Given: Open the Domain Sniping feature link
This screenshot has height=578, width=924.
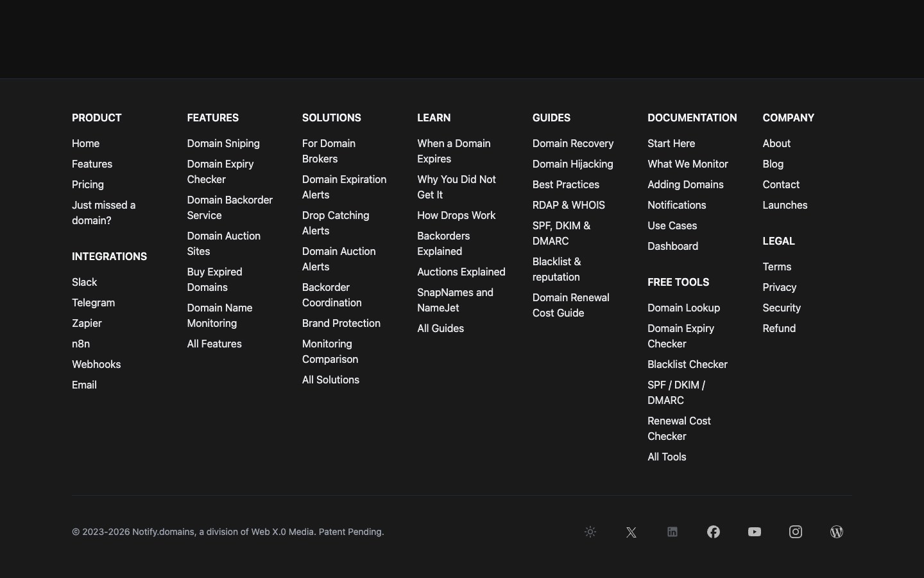Looking at the screenshot, I should pos(223,143).
